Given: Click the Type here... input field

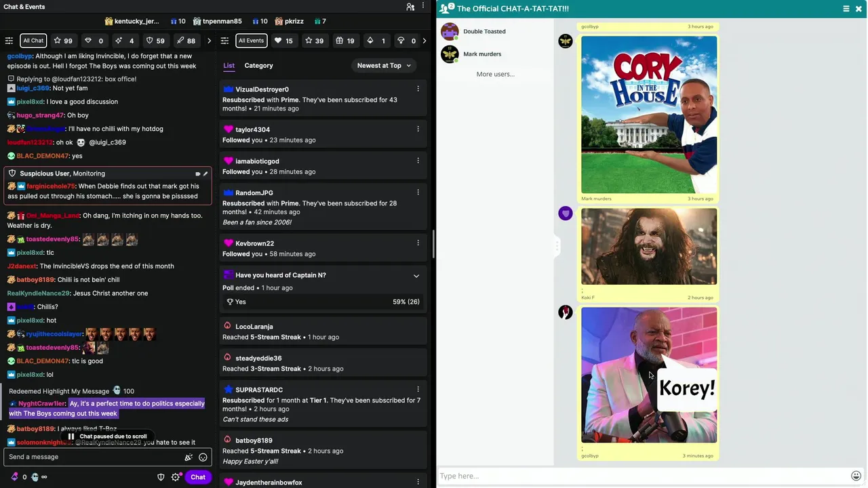Looking at the screenshot, I should [643, 476].
